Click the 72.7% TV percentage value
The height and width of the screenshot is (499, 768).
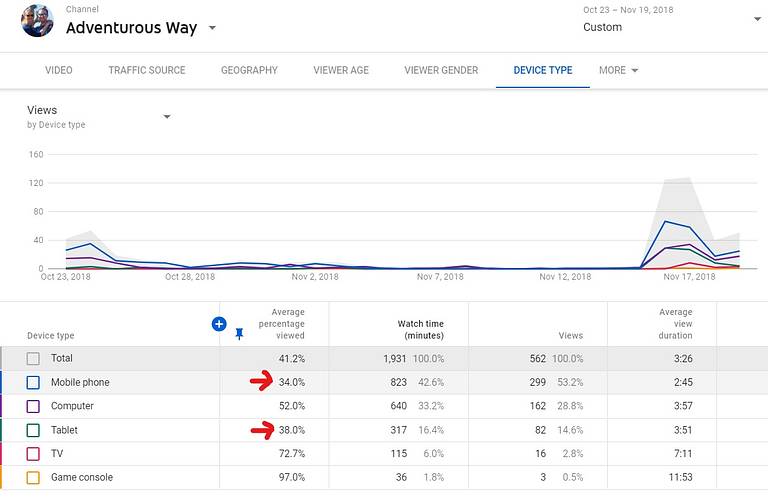pos(292,453)
